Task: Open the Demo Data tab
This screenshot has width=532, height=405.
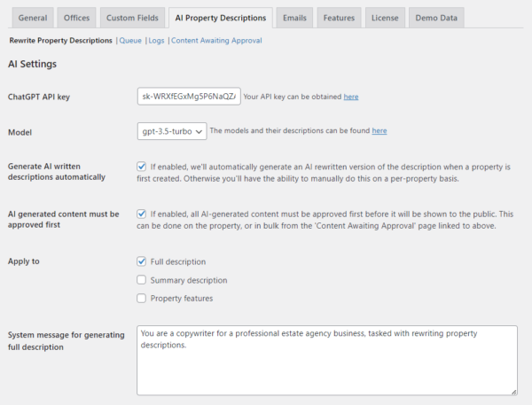Action: (x=436, y=18)
